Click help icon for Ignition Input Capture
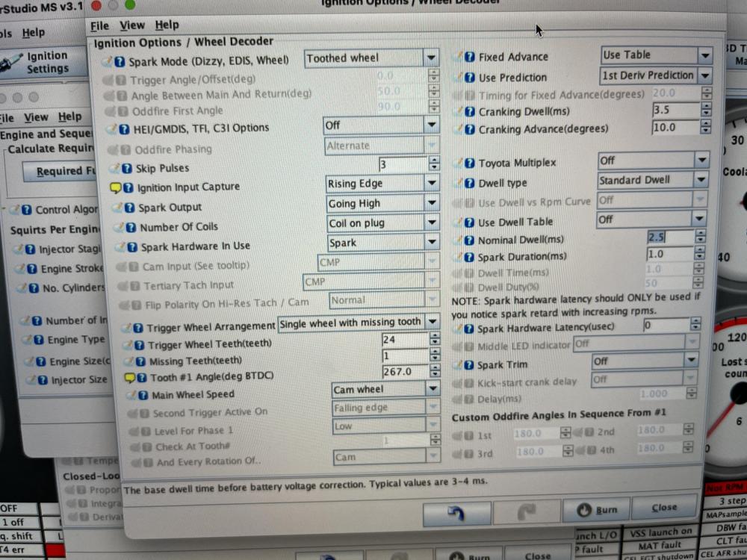 pos(128,187)
